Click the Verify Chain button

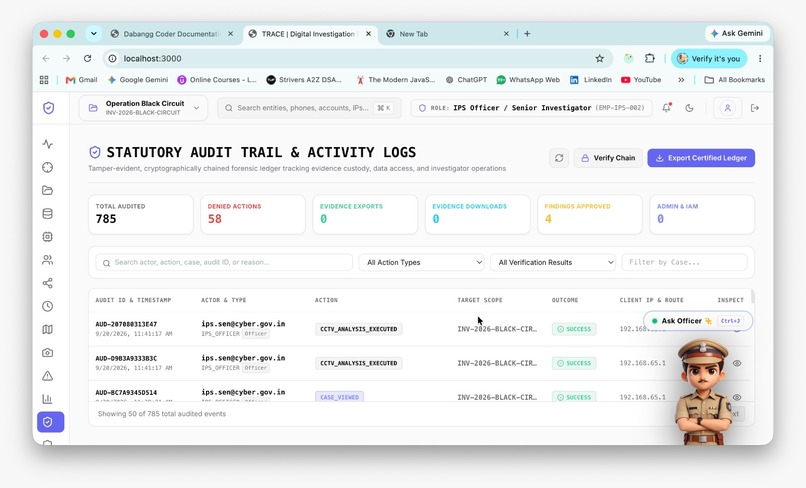(608, 158)
